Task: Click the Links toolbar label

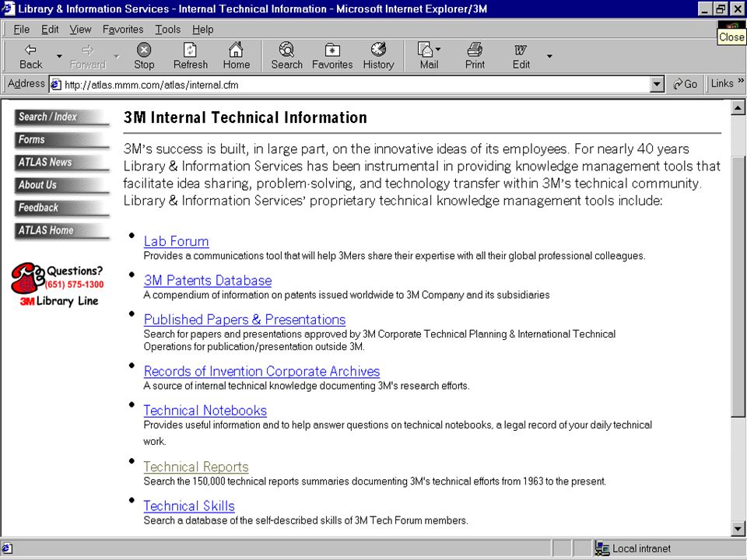Action: [x=722, y=84]
